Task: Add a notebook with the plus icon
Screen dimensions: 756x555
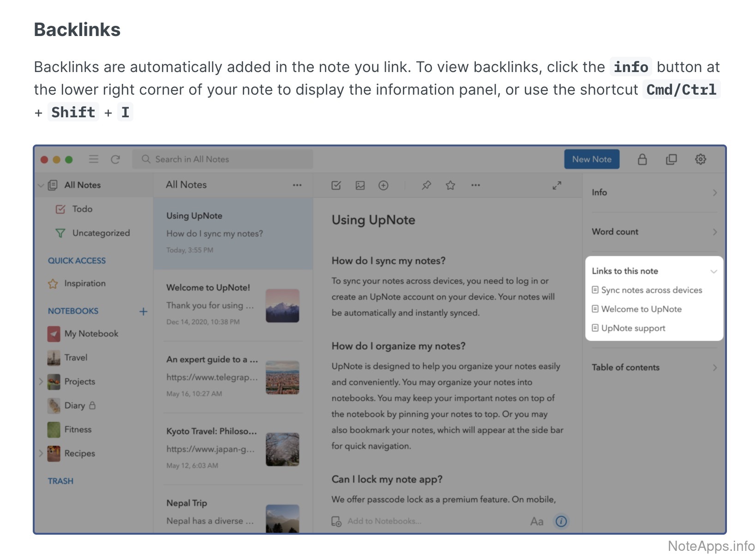Action: (x=144, y=312)
